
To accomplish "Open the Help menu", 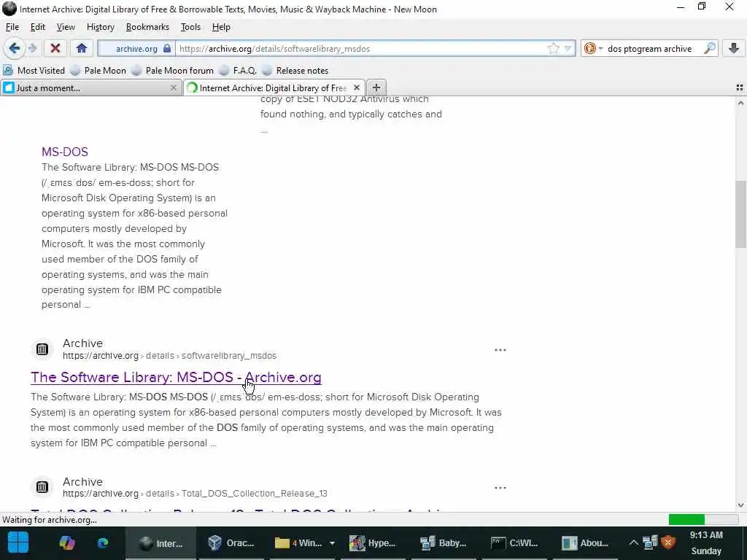I will click(221, 27).
